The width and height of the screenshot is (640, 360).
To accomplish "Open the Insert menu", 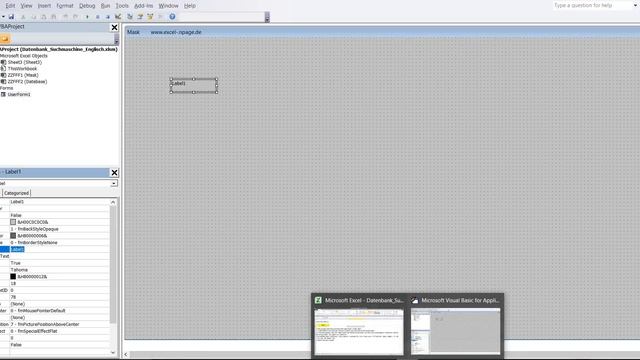I will click(x=44, y=6).
